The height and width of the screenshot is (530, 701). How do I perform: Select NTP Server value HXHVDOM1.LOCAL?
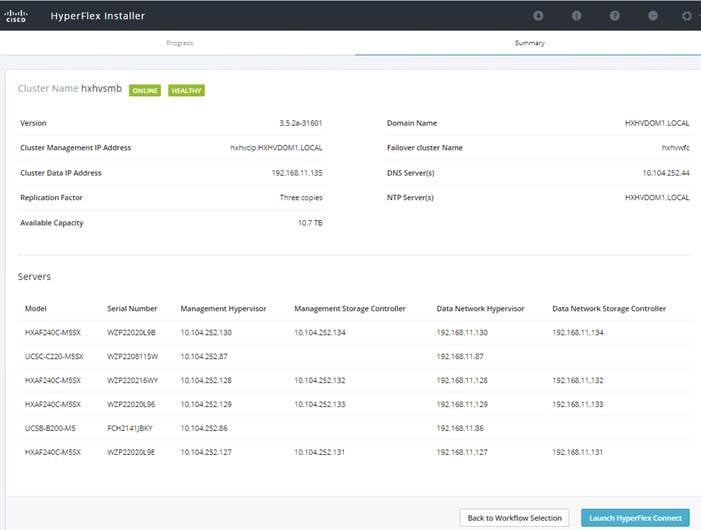(657, 198)
